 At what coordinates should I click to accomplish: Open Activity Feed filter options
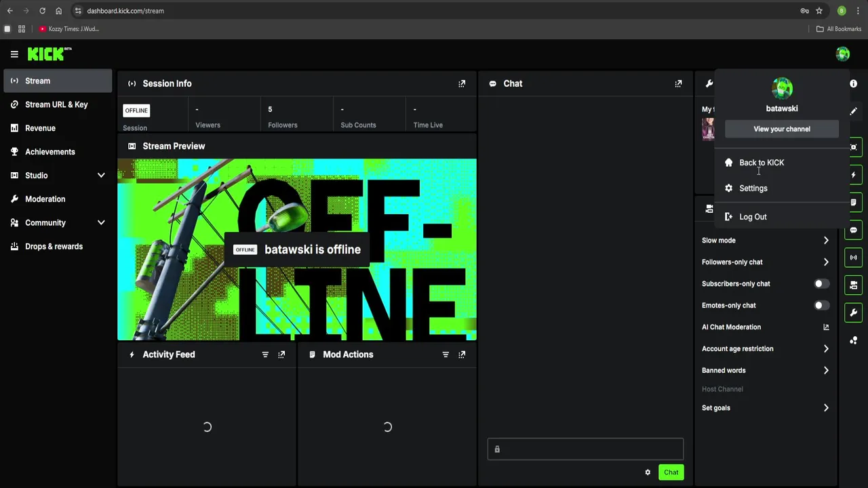[265, 354]
